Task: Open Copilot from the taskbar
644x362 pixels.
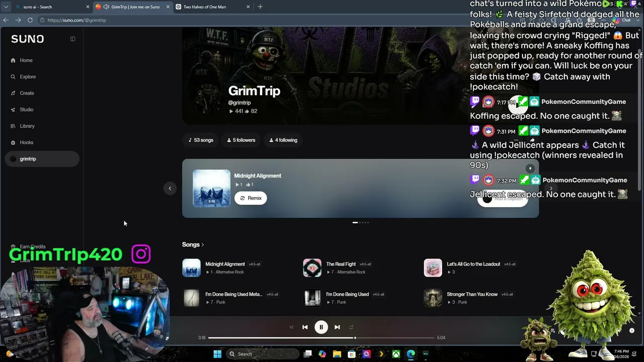Action: 322,354
